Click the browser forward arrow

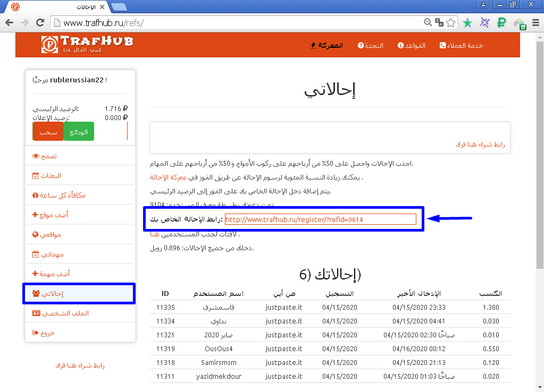[x=24, y=23]
